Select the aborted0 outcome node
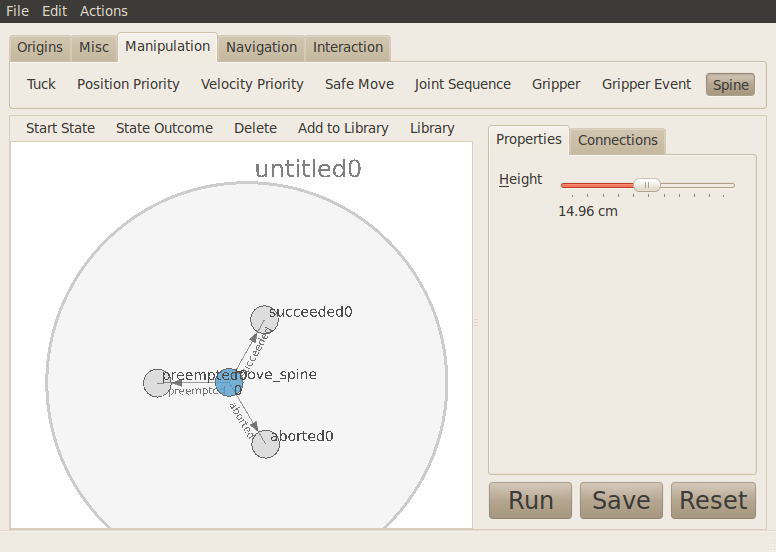 (265, 444)
